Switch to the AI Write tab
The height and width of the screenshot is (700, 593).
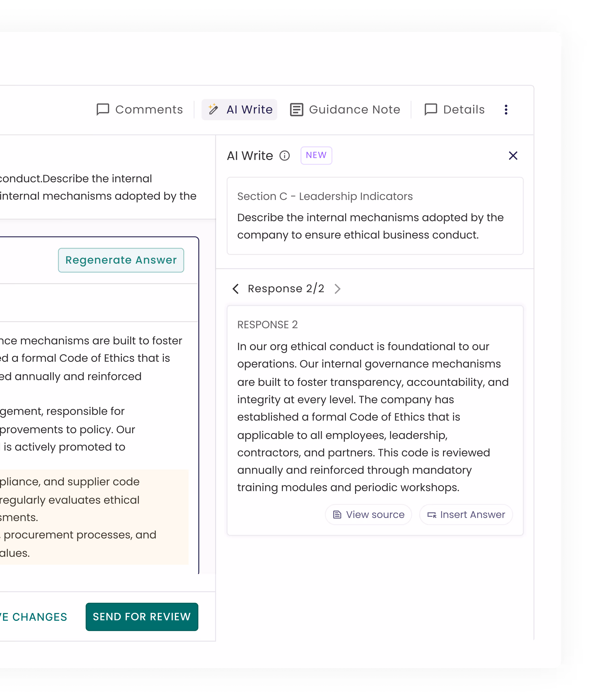point(239,110)
